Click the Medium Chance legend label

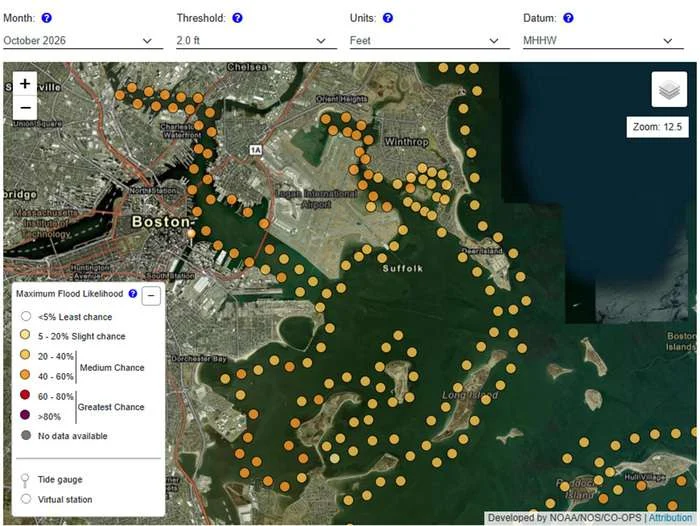112,367
